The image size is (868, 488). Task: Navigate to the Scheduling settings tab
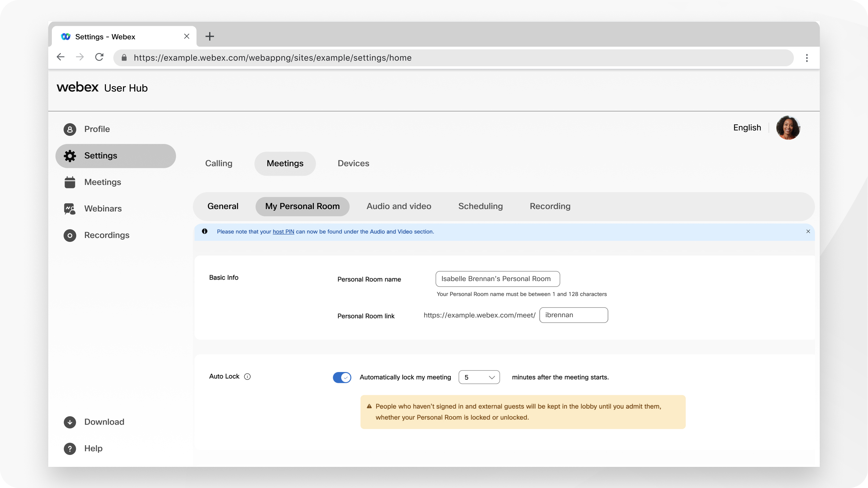[480, 206]
